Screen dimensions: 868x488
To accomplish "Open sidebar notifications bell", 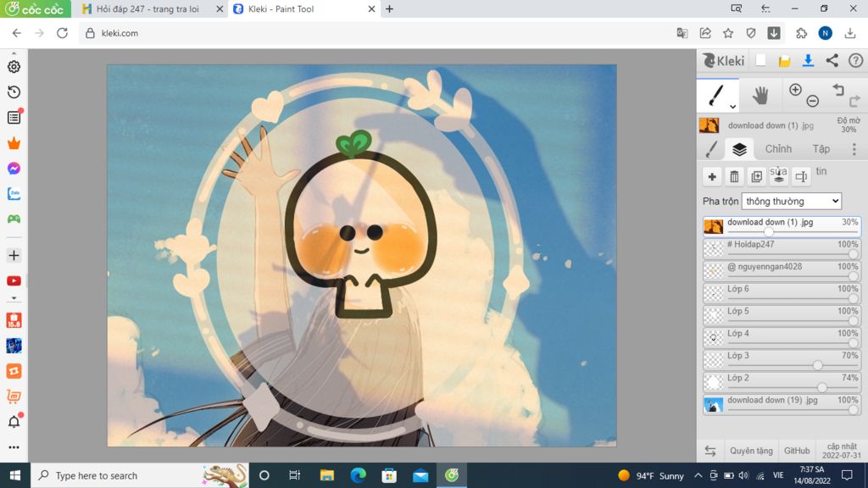I will 14,422.
